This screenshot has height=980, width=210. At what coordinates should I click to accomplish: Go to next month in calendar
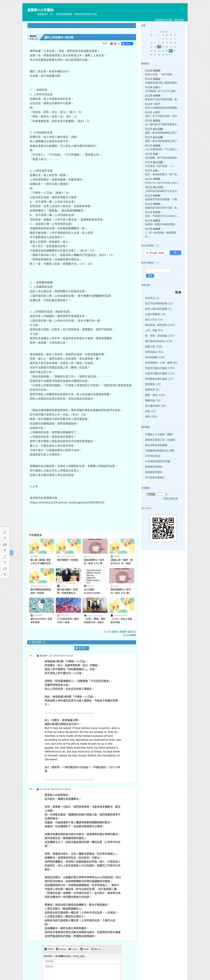pyautogui.click(x=175, y=32)
